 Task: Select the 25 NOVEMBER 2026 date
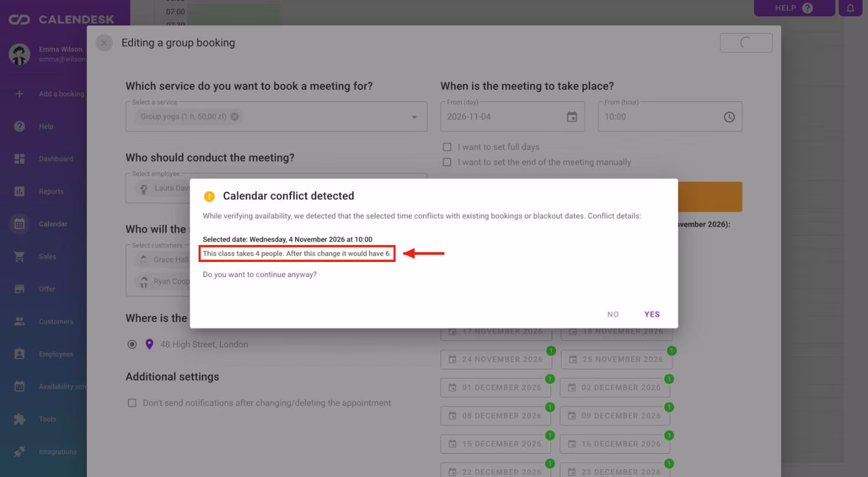pos(617,359)
